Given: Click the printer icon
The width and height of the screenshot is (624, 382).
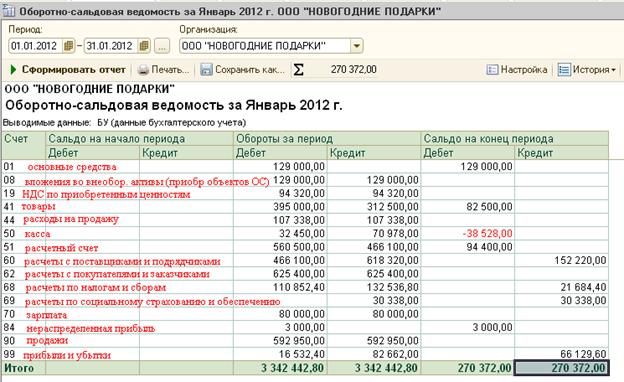Looking at the screenshot, I should [x=143, y=70].
